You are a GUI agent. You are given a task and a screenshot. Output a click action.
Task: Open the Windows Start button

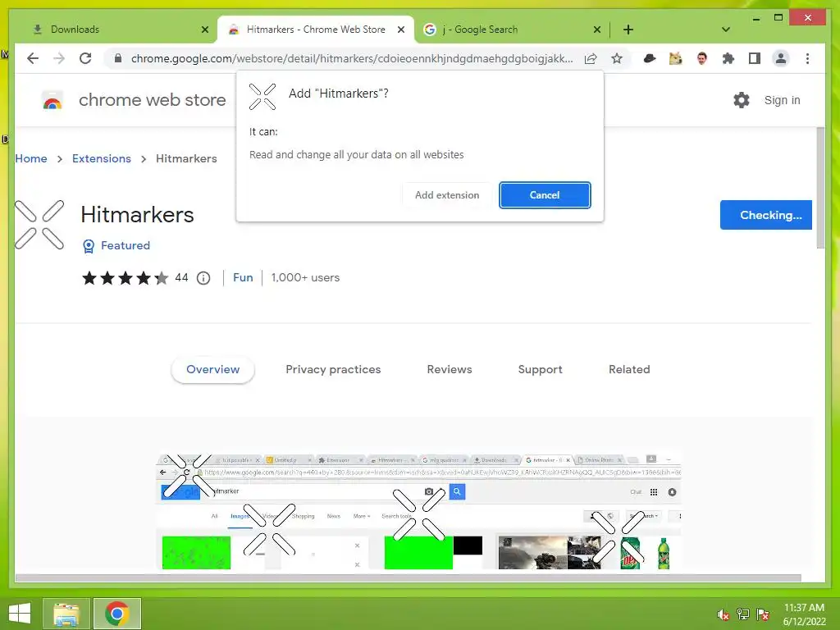pos(20,614)
